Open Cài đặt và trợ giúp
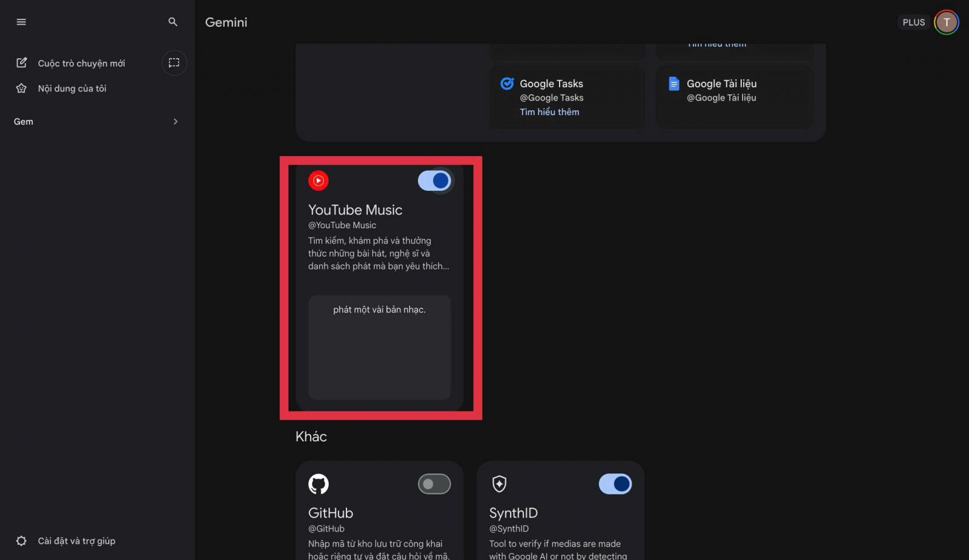This screenshot has height=560, width=969. tap(76, 541)
